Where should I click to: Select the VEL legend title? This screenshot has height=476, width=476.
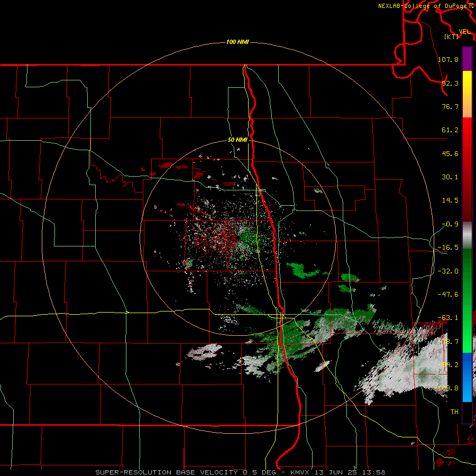(x=464, y=32)
